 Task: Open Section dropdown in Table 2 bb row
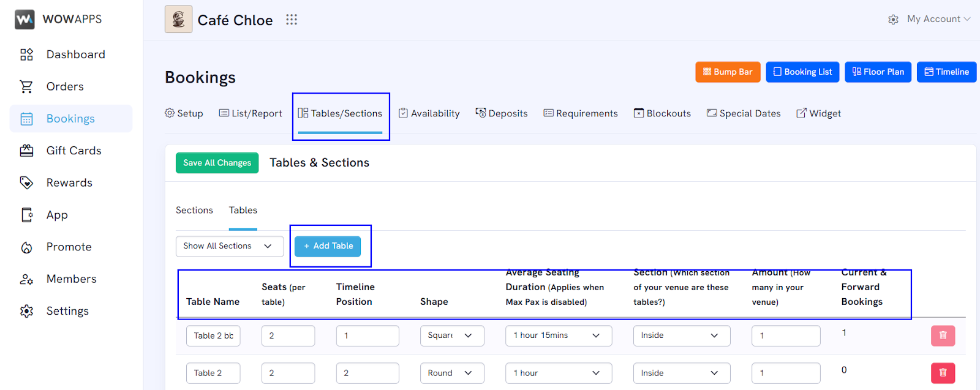pyautogui.click(x=682, y=336)
